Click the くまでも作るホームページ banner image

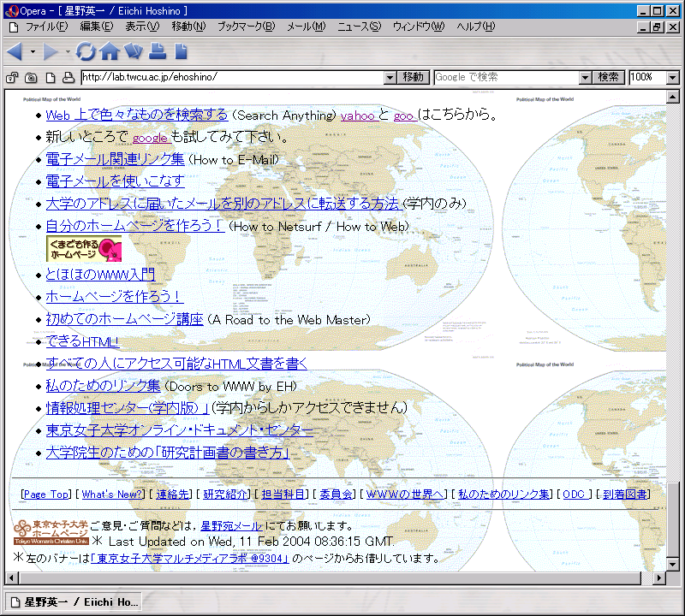[84, 249]
